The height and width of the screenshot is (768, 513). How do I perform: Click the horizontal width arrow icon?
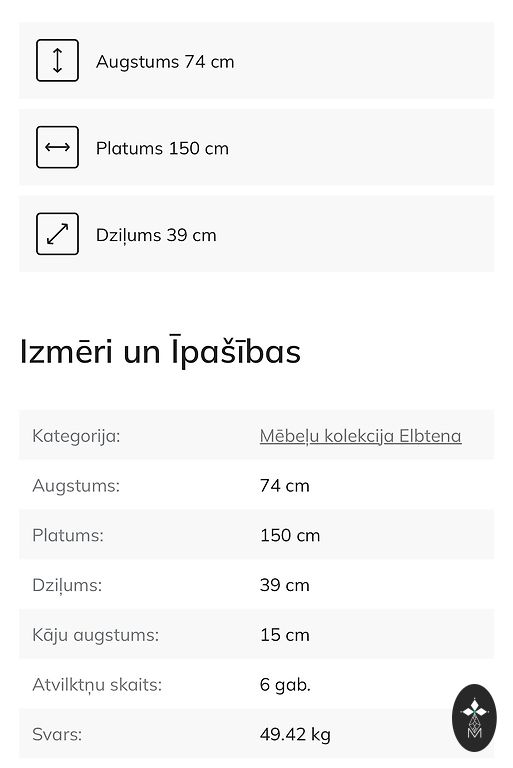pos(57,147)
